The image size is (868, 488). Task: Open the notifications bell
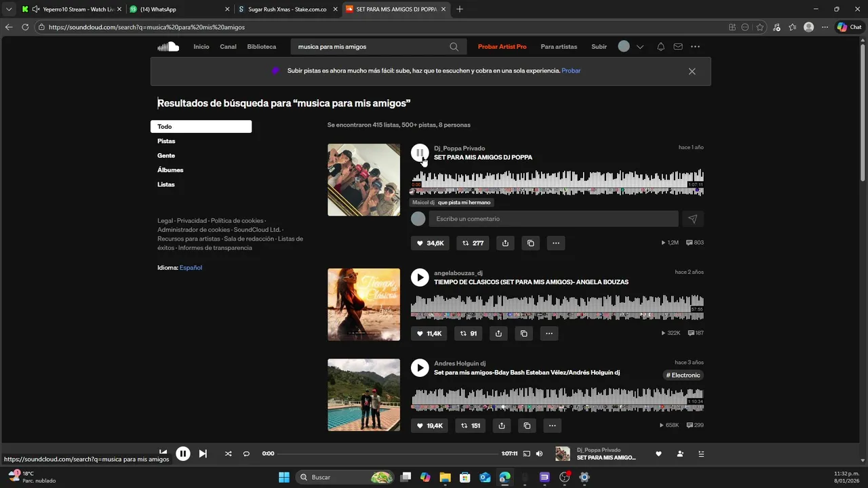tap(660, 47)
